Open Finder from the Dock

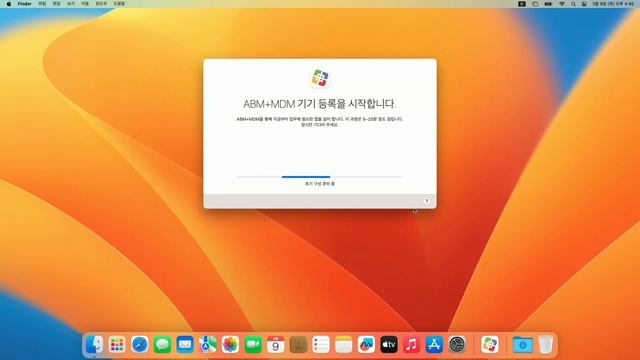coord(94,345)
